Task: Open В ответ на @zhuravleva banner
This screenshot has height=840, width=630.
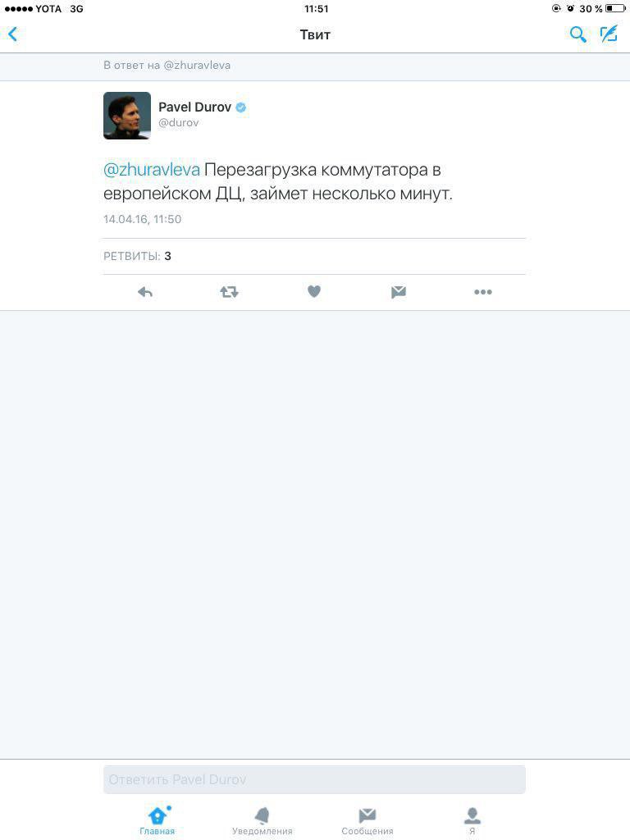Action: coord(315,66)
